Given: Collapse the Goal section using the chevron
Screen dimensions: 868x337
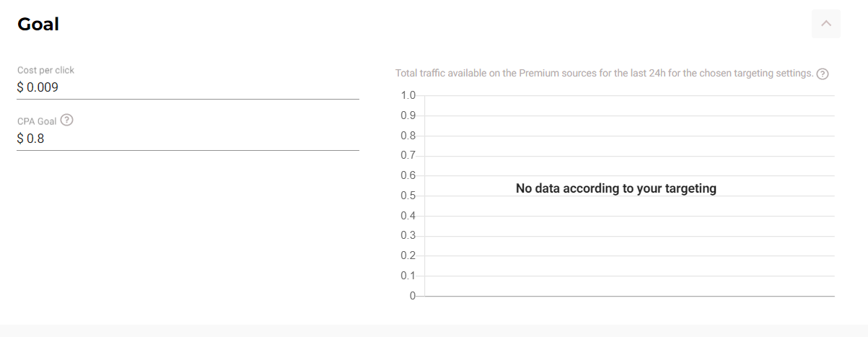Looking at the screenshot, I should (x=826, y=24).
